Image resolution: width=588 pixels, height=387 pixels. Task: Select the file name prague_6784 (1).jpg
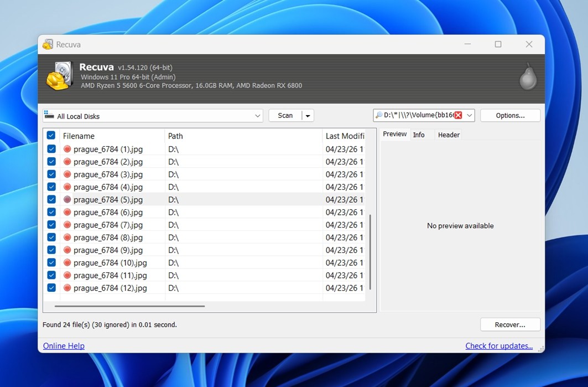[x=108, y=149]
